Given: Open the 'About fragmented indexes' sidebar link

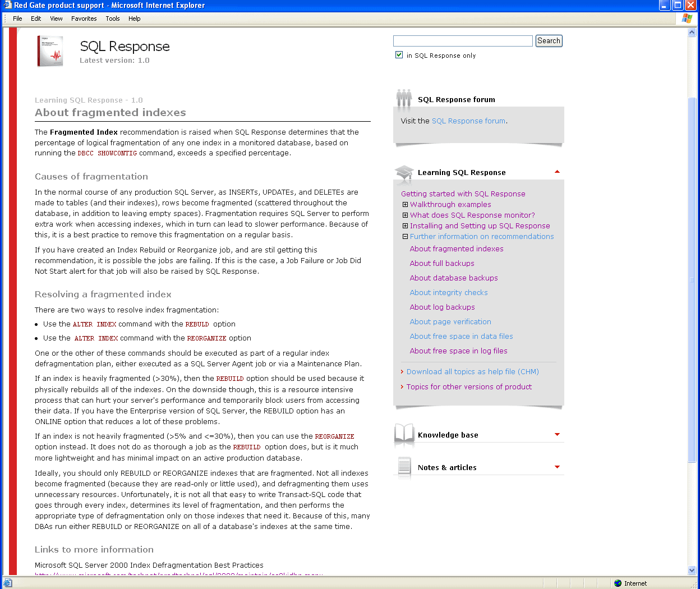Looking at the screenshot, I should click(457, 249).
